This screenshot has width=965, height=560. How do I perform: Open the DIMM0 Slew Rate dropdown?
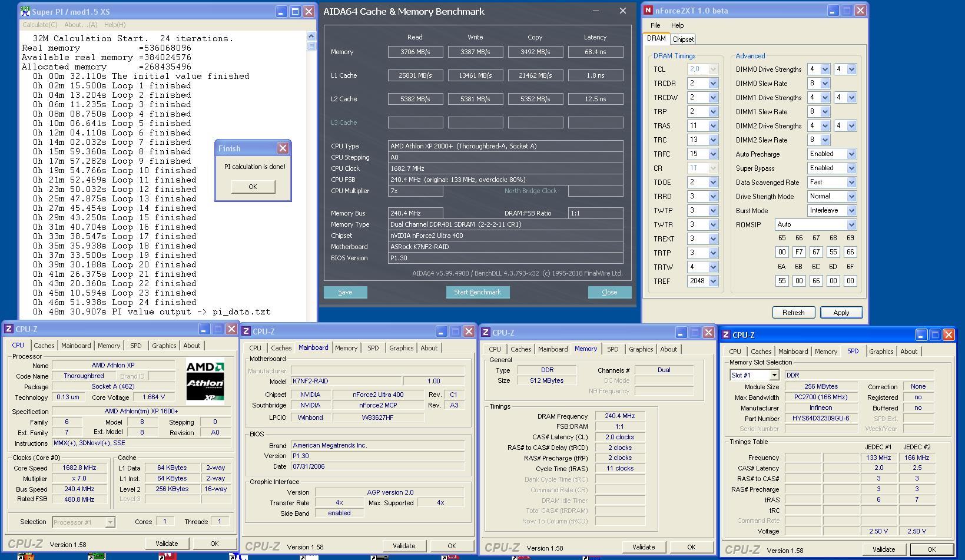[825, 84]
